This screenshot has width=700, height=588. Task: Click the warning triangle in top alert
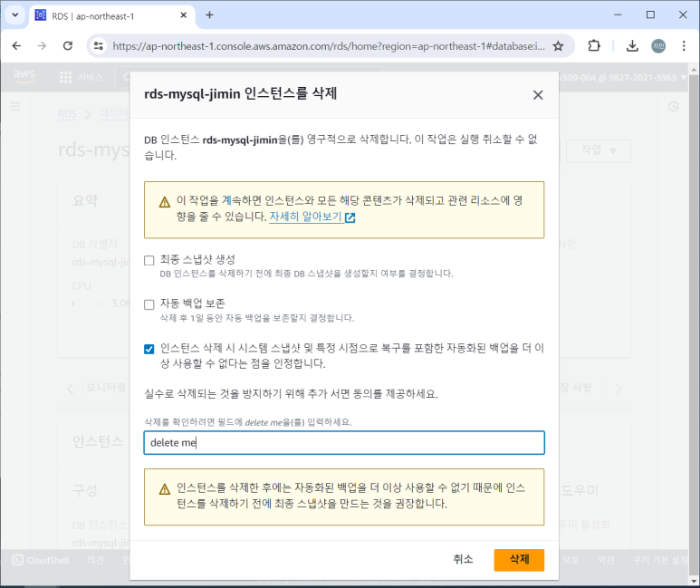[x=165, y=202]
